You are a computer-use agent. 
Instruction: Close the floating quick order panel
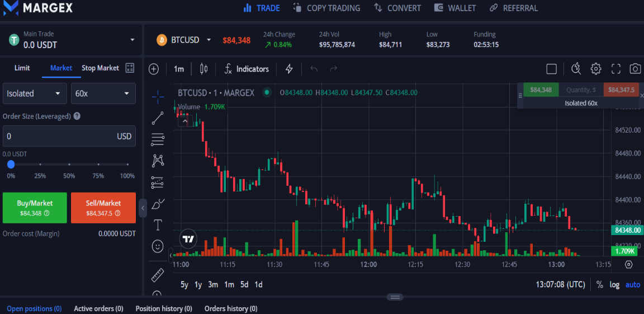click(x=642, y=95)
